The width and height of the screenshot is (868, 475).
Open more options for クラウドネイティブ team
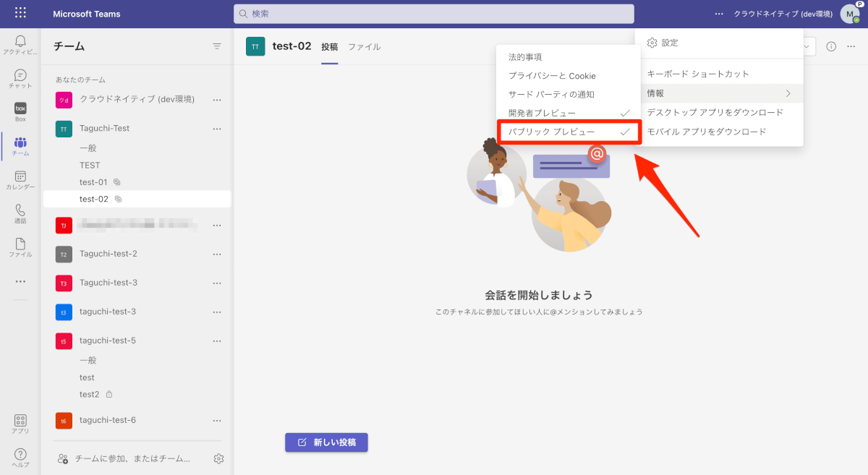[217, 100]
